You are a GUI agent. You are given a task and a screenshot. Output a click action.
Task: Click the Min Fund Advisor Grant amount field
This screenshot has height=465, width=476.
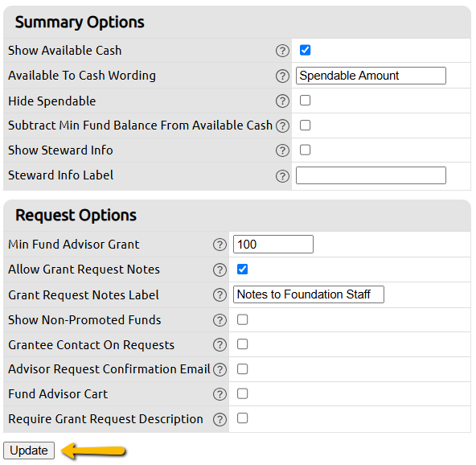[x=273, y=245]
